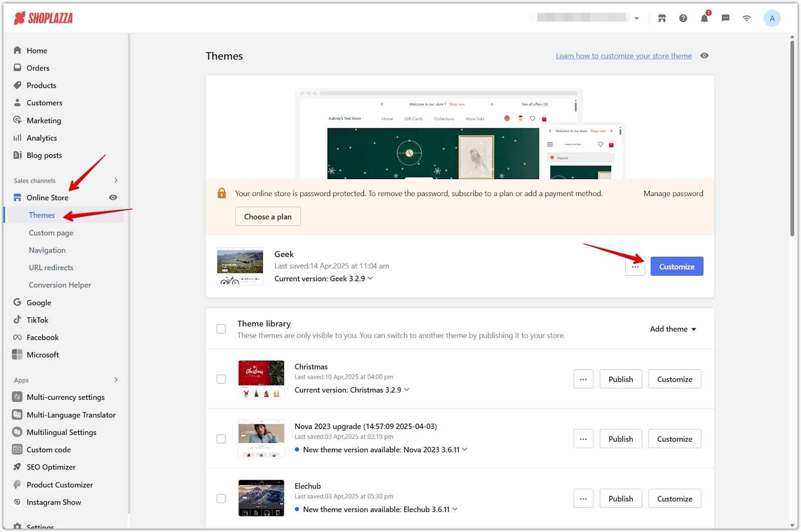
Task: Open the storefront icon in header
Action: coord(662,18)
